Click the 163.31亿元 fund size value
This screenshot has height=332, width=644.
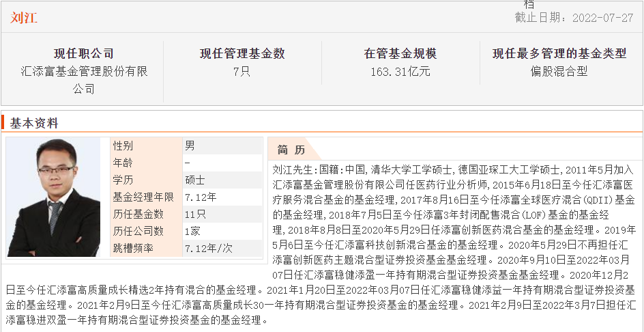[400, 72]
